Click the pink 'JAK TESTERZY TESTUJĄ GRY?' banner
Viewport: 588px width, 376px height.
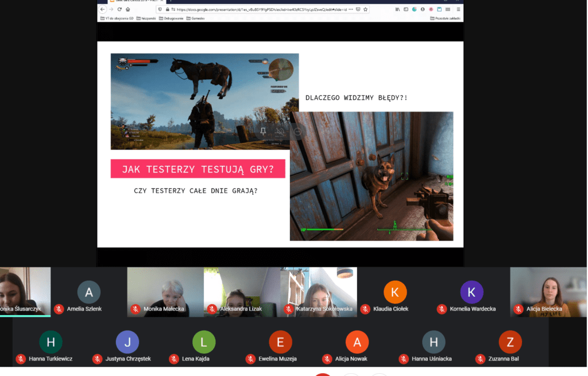pos(198,169)
